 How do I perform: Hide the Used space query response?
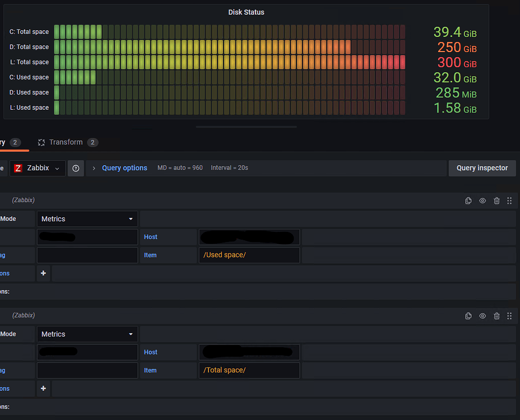[482, 200]
